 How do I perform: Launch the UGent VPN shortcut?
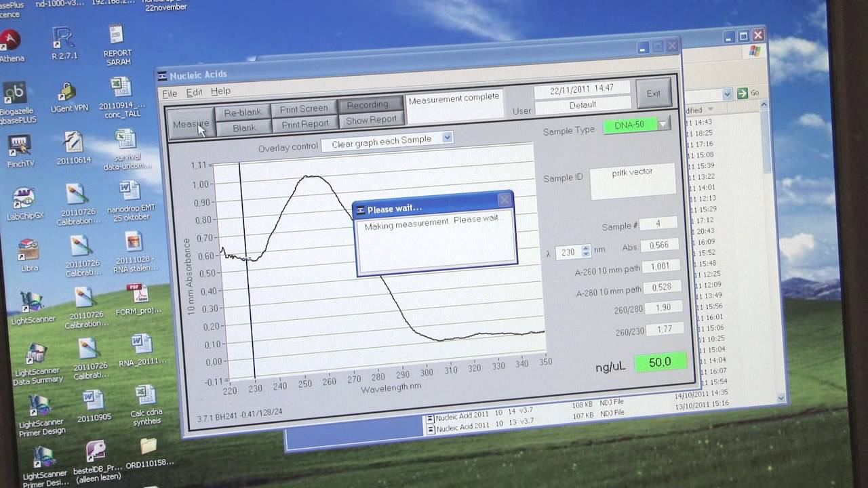pos(68,98)
